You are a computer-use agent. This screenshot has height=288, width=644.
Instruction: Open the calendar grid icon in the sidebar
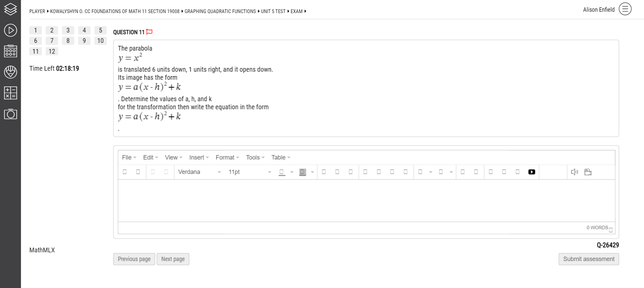coord(10,51)
